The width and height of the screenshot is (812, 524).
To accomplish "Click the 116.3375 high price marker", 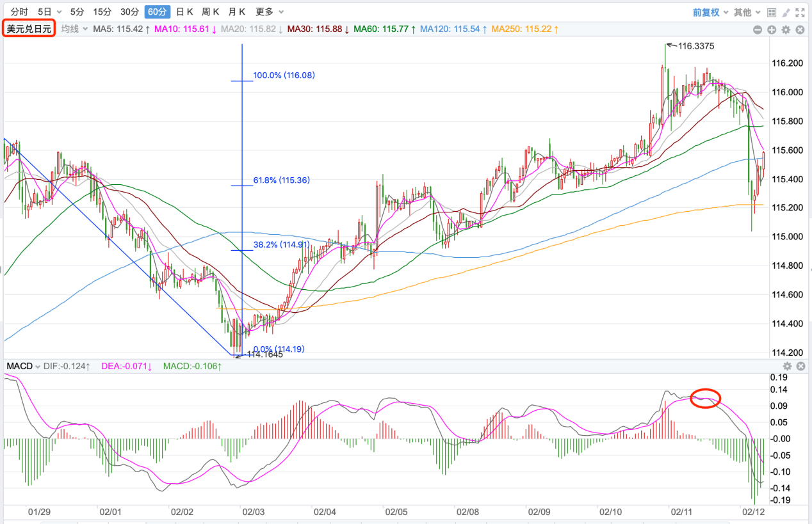I will [696, 45].
